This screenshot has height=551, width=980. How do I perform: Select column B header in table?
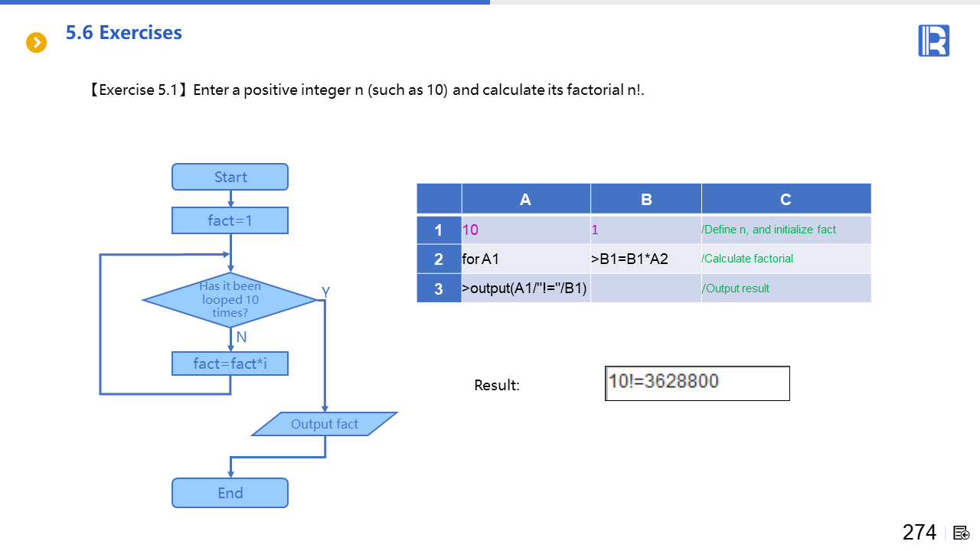click(x=645, y=199)
